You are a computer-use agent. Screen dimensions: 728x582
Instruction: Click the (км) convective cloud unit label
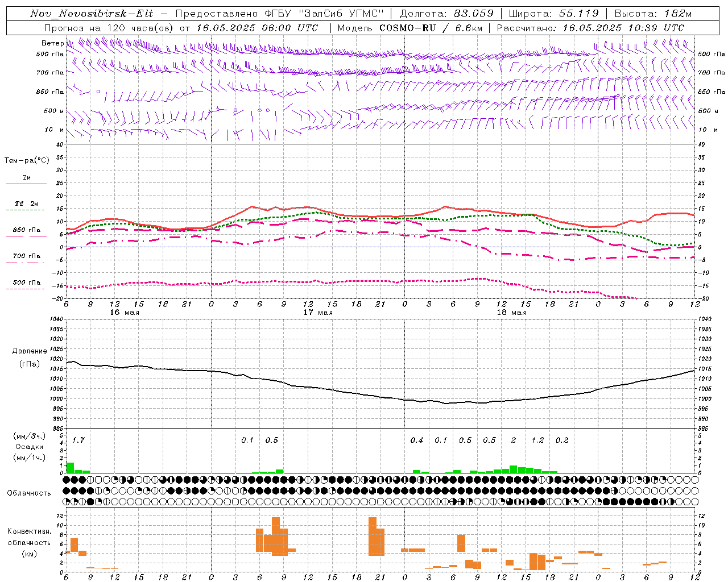point(30,554)
